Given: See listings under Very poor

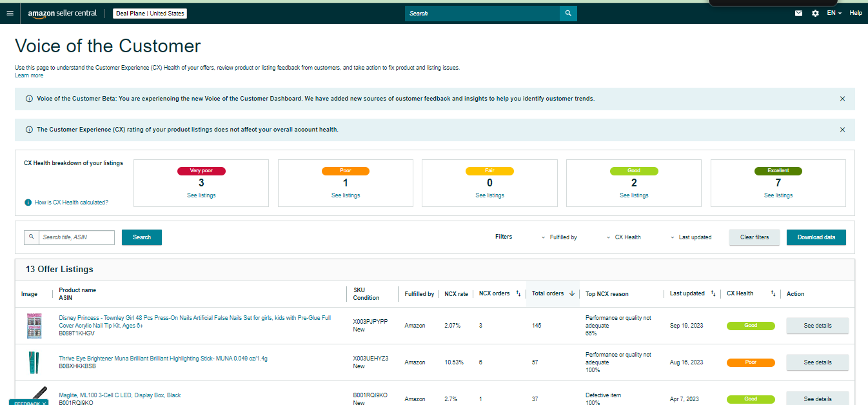Looking at the screenshot, I should click(x=201, y=195).
